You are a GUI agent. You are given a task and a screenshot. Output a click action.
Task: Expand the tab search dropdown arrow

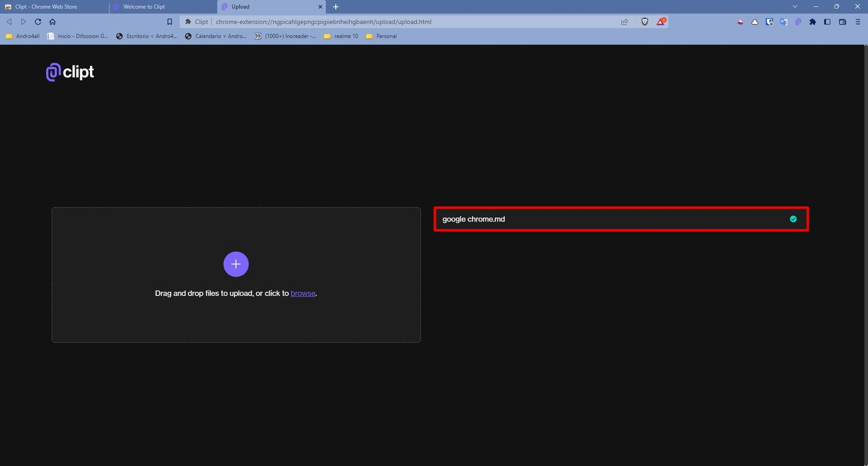[795, 7]
